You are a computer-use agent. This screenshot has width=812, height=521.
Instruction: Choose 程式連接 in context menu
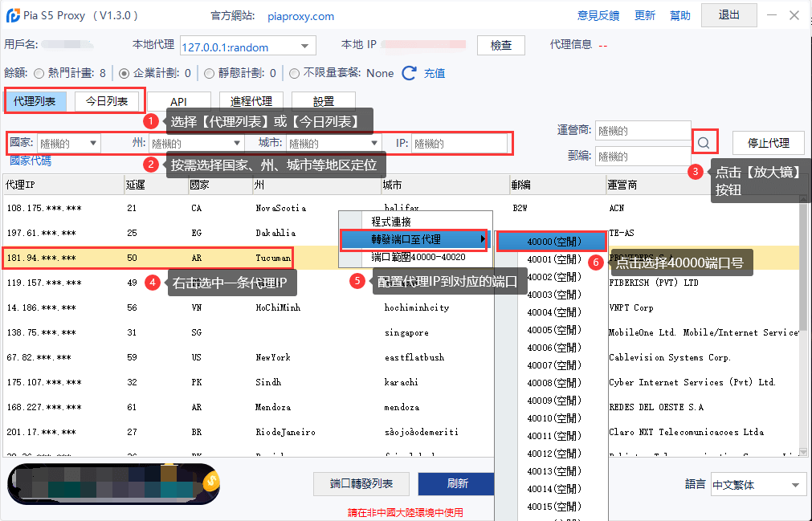click(391, 222)
